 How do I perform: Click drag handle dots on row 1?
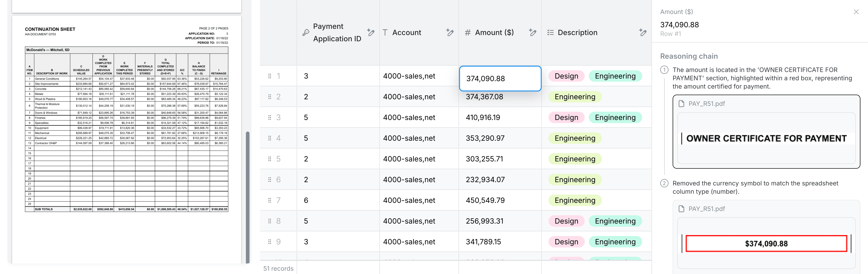tap(270, 76)
